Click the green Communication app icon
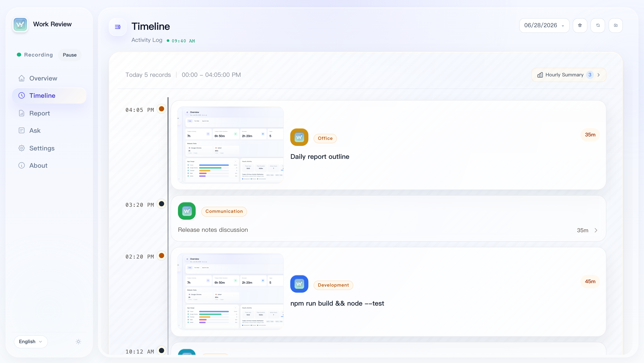Image resolution: width=644 pixels, height=363 pixels. point(187,211)
